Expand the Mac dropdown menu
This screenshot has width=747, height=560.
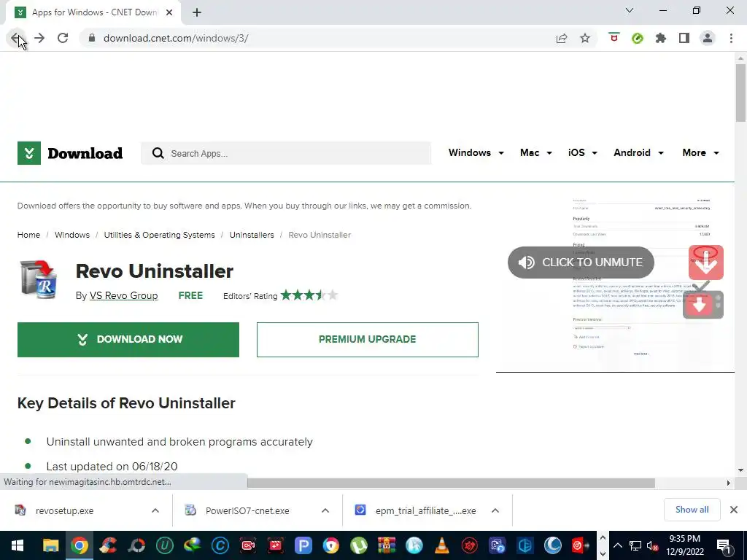pyautogui.click(x=536, y=153)
